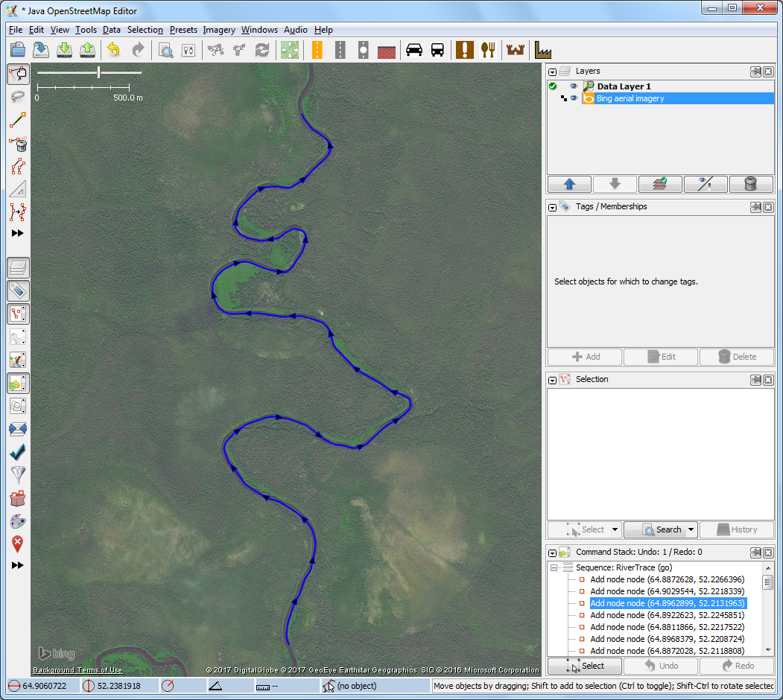The width and height of the screenshot is (783, 700).
Task: Pick the car transport preset icon
Action: pyautogui.click(x=413, y=50)
